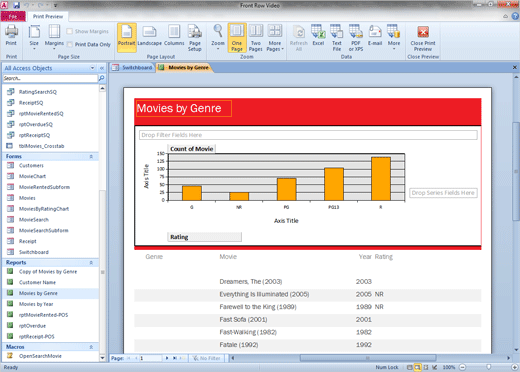Screen dimensions: 520x372
Task: Open the Copy of Movies by Genre report
Action: (48, 272)
